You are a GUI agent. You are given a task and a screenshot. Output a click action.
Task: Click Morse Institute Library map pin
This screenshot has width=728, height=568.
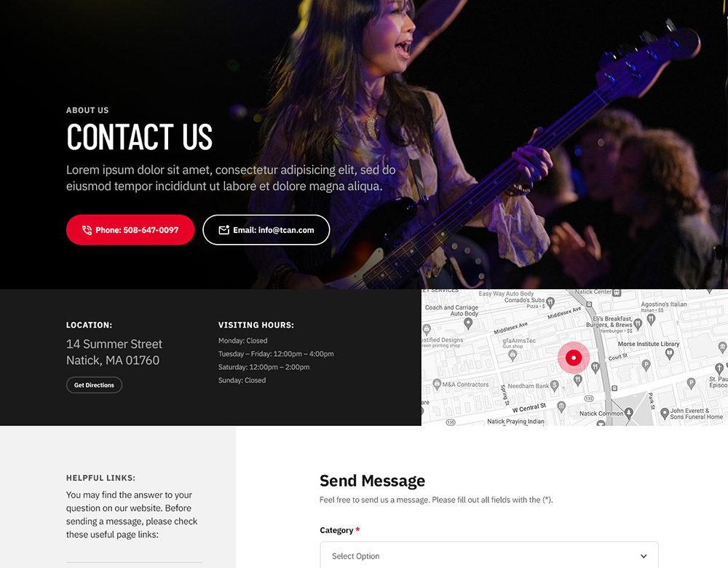tap(669, 354)
